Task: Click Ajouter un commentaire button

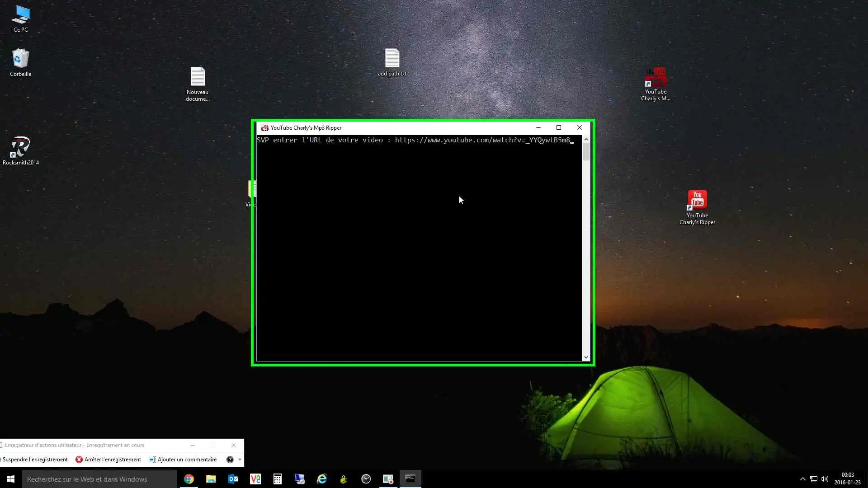Action: pyautogui.click(x=183, y=460)
